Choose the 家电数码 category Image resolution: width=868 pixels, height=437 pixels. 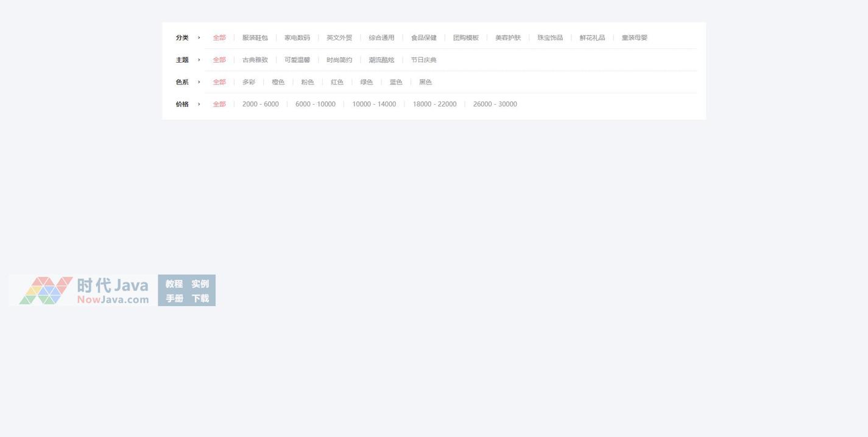297,38
